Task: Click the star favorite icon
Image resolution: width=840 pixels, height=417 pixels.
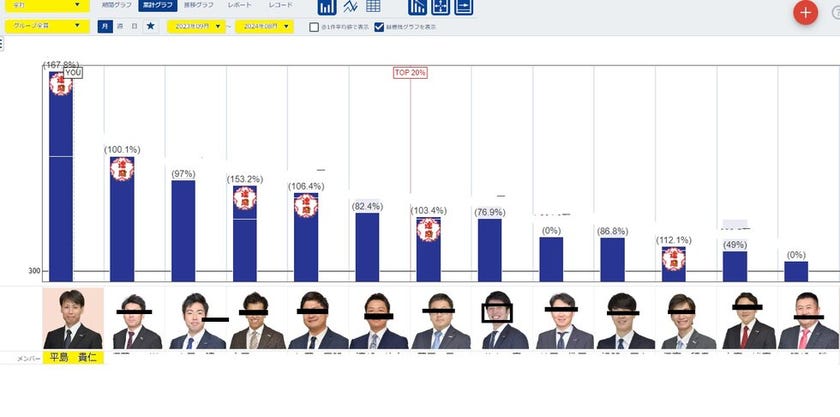Action: click(150, 26)
